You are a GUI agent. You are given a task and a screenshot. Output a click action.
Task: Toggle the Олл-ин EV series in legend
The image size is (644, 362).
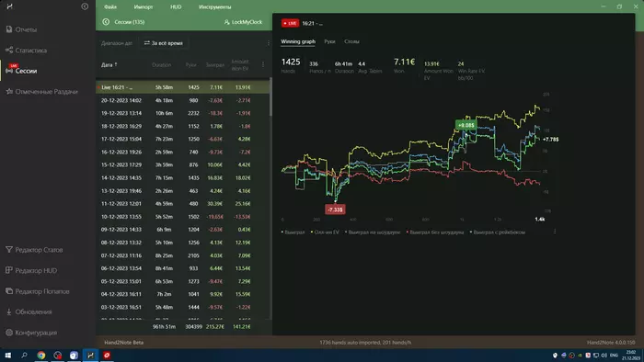(325, 232)
